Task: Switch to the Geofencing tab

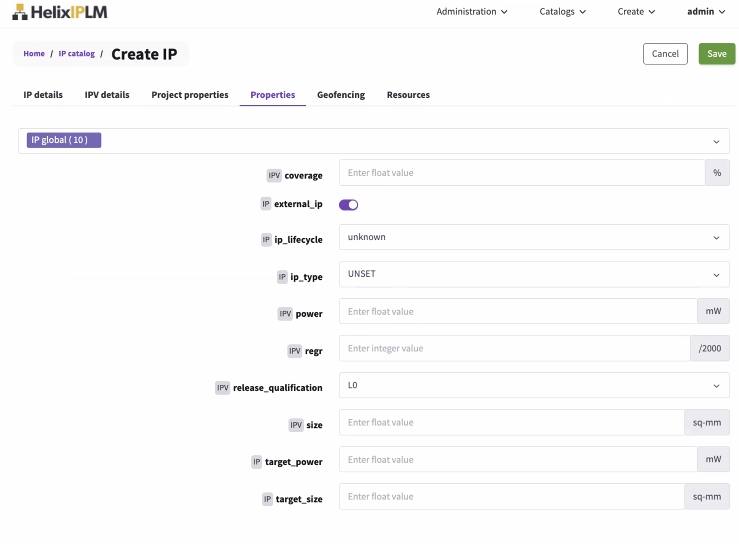Action: click(x=341, y=95)
